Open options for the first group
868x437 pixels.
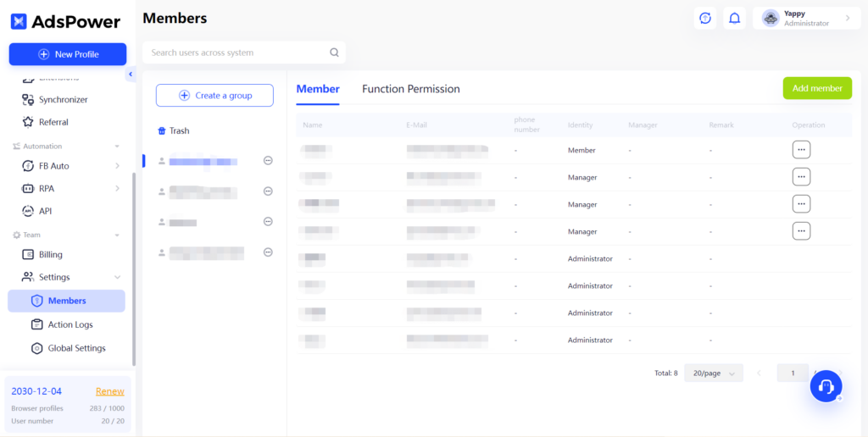click(x=268, y=160)
